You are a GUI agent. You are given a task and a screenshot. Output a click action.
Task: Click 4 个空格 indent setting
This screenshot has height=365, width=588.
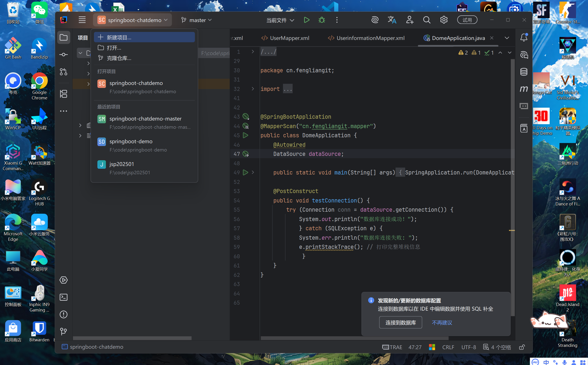(x=497, y=347)
